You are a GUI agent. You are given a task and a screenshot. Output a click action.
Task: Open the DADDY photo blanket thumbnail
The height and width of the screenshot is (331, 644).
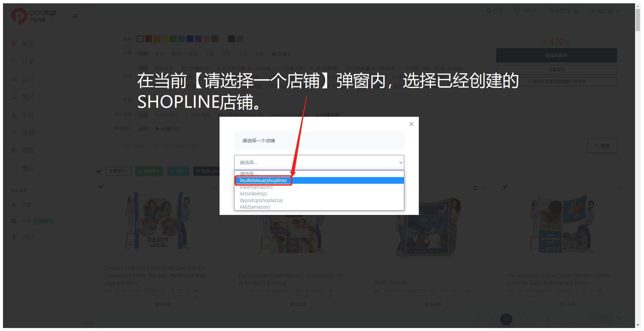[158, 222]
